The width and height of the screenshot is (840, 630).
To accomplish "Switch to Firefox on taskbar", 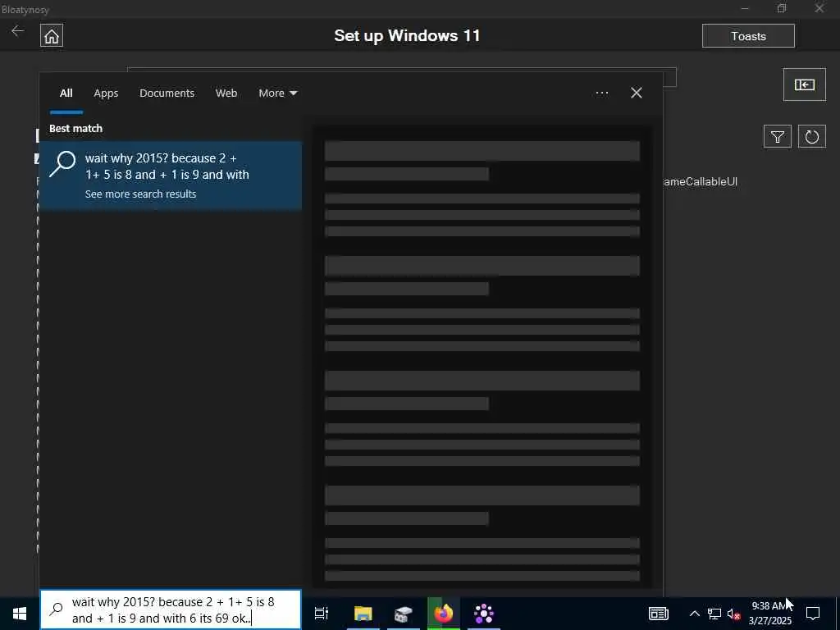I will (444, 614).
